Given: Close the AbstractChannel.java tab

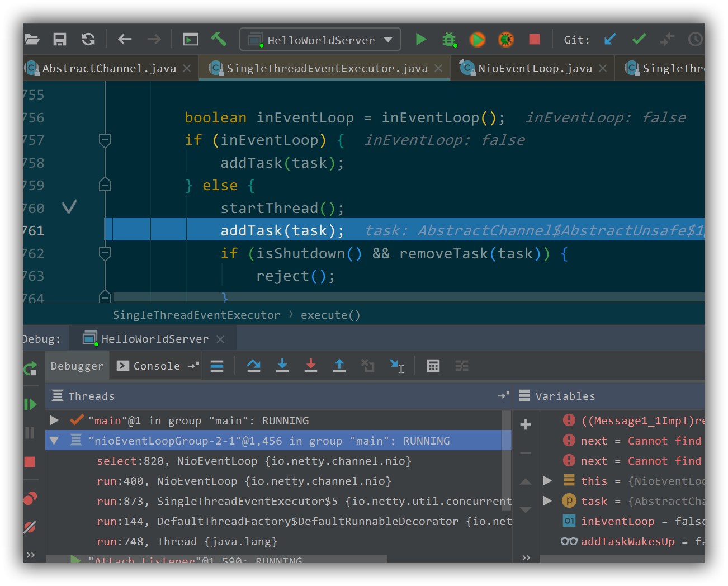Looking at the screenshot, I should [x=187, y=68].
